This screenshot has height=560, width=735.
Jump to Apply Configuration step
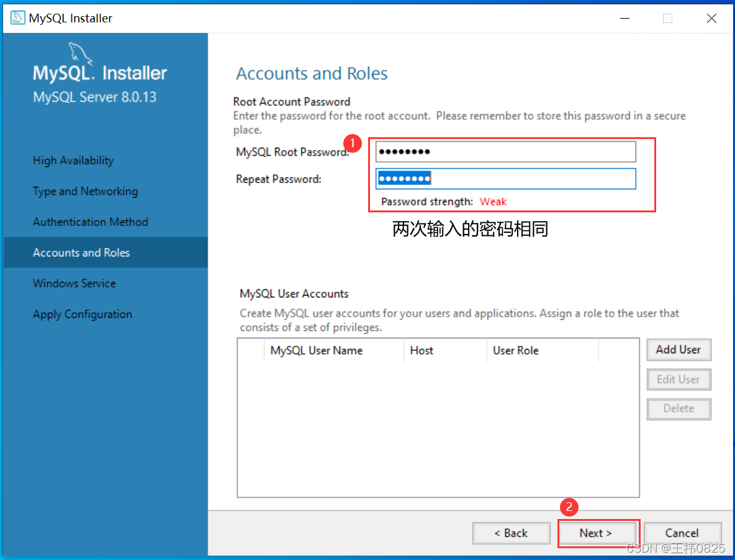click(83, 314)
